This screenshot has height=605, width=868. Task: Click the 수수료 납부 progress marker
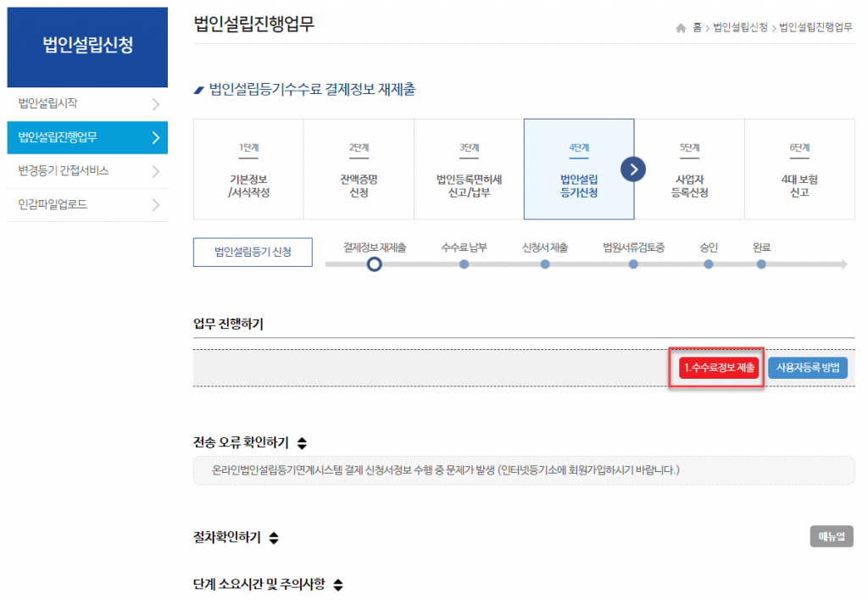[464, 264]
